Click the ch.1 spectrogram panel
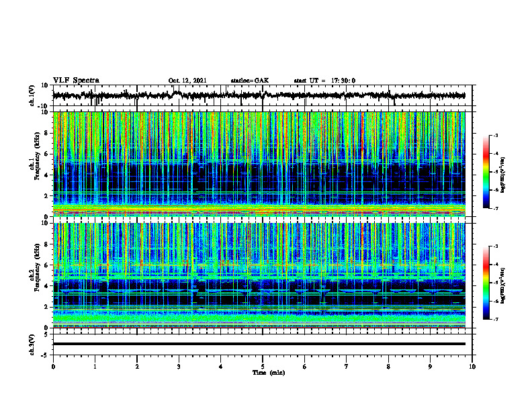Image resolution: width=532 pixels, height=411 pixels. [259, 164]
